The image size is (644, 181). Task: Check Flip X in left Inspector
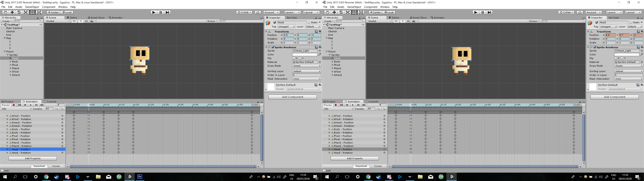tap(294, 58)
